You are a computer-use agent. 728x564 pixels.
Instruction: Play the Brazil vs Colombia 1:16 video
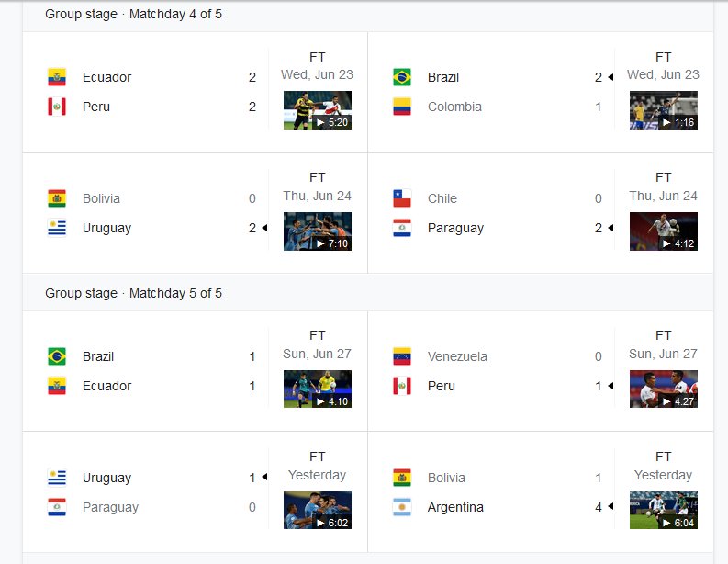tap(664, 110)
